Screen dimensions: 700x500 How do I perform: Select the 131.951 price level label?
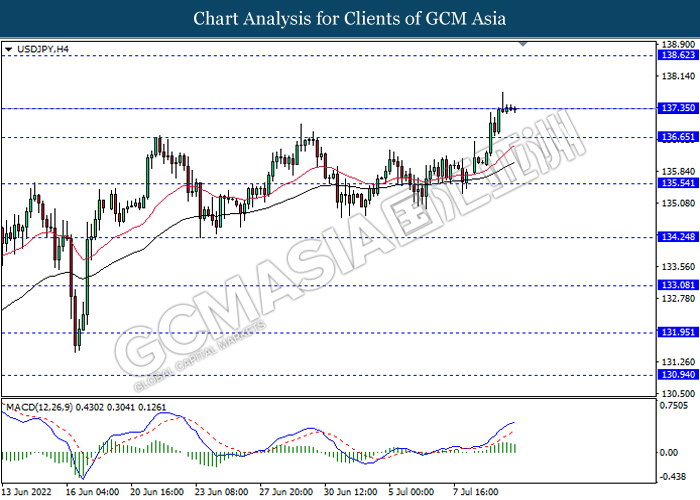(x=678, y=332)
